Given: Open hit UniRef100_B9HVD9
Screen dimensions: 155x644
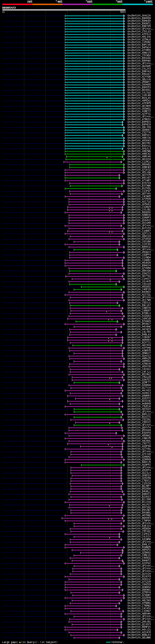Looking at the screenshot, I should point(139,18).
